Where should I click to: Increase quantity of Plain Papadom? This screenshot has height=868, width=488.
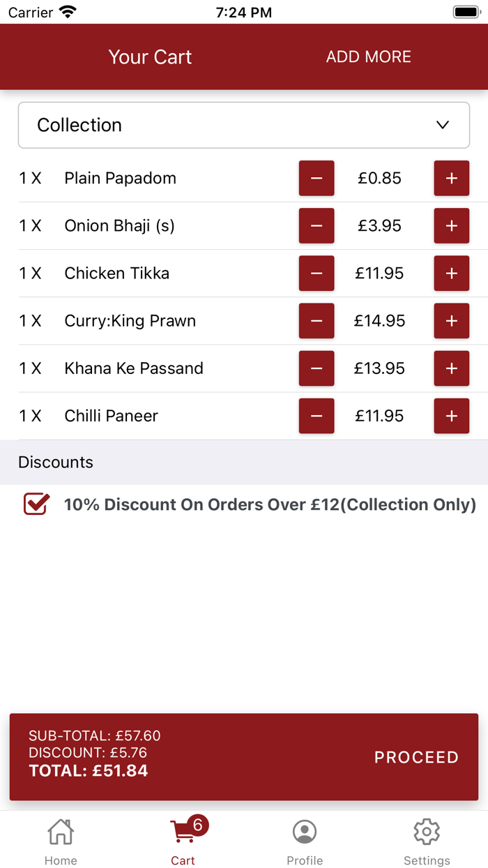point(452,179)
